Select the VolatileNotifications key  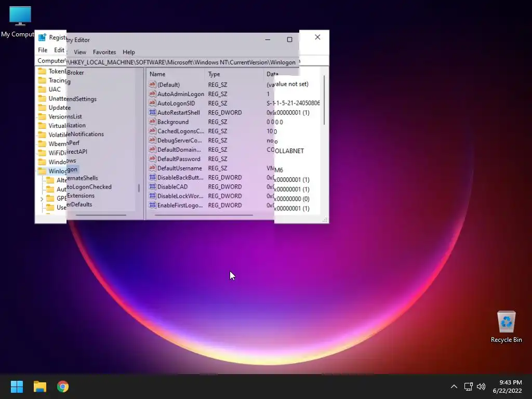coord(76,134)
